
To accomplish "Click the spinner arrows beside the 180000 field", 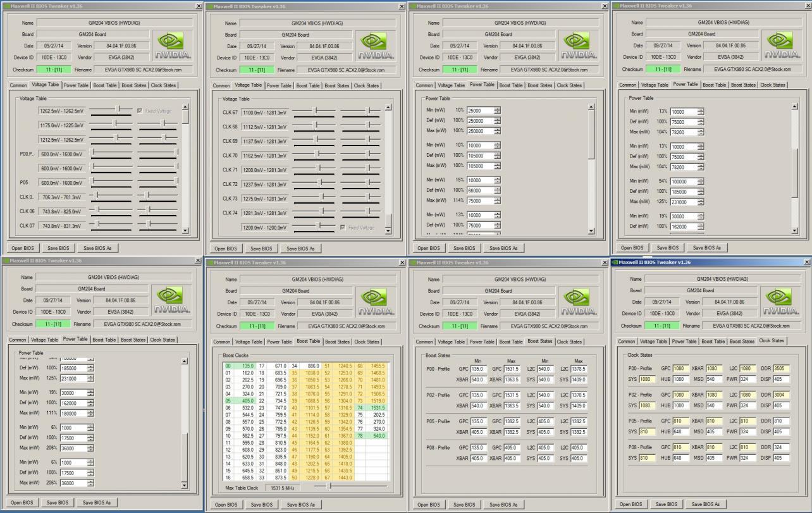I will (90, 412).
